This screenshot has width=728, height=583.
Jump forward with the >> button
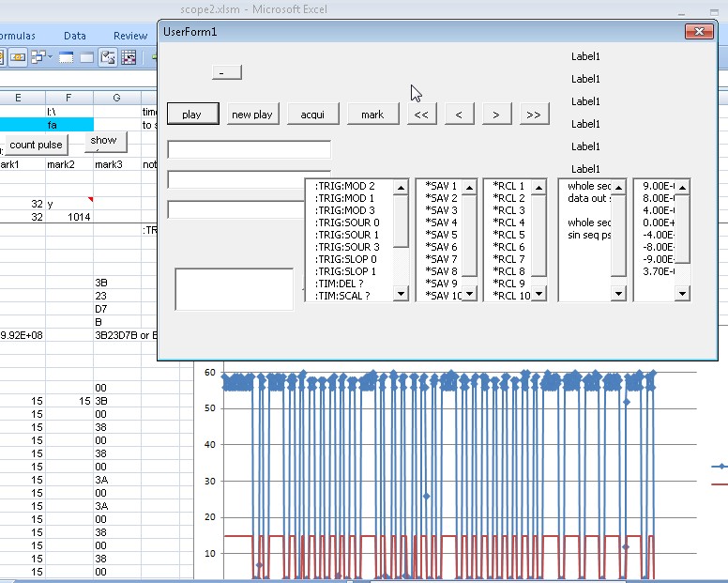(534, 114)
